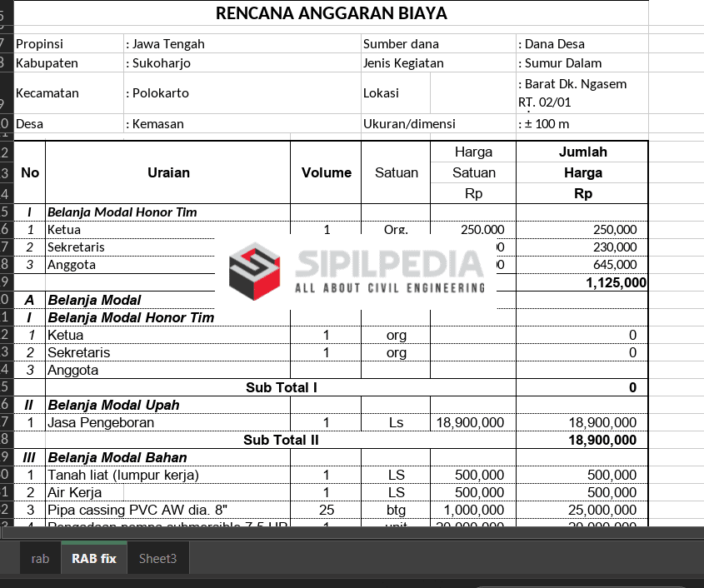
Task: Click the Sumur Dalam value cell
Action: (x=582, y=63)
